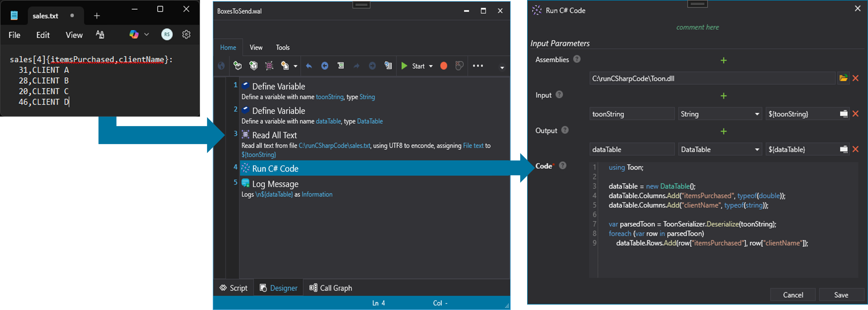Click the browse folder icon for Toon.dll
Image resolution: width=868 pixels, height=310 pixels.
click(843, 79)
